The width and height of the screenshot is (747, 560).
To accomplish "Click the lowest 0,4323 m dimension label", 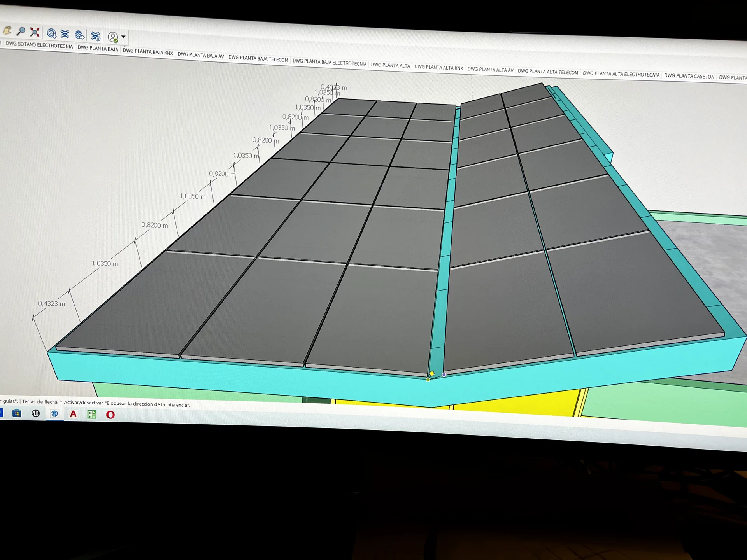I will tap(51, 303).
